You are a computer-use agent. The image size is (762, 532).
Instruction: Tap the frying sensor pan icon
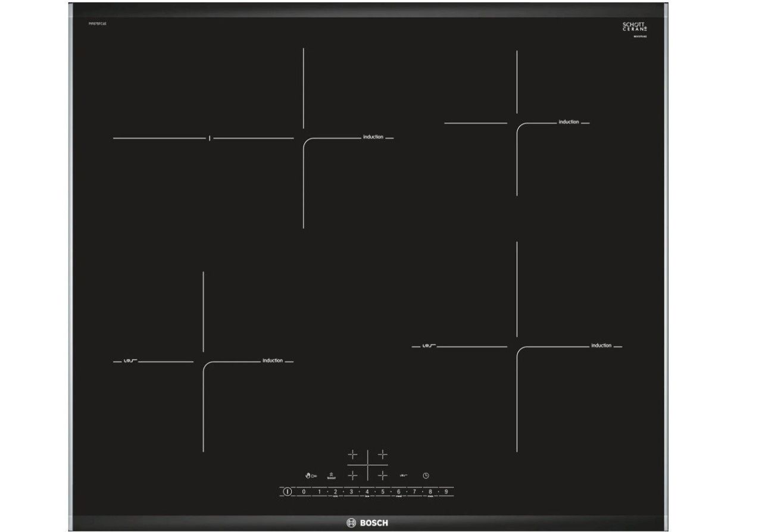click(x=403, y=475)
